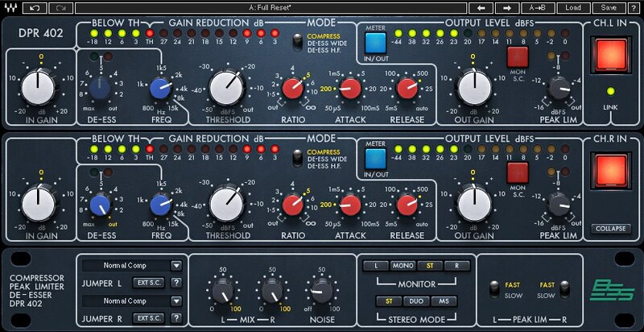644x332 pixels.
Task: Click EXT S.C. button for JUMPER L
Action: (149, 283)
